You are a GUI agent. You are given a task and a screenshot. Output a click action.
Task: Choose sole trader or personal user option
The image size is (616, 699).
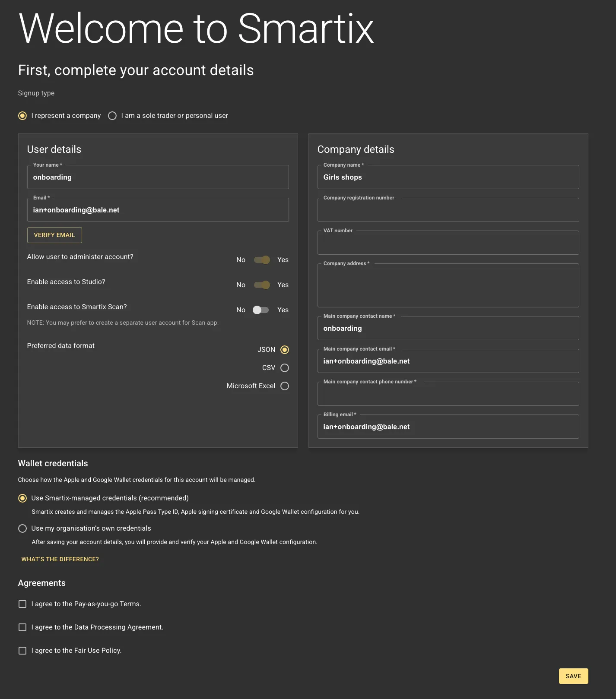point(112,116)
